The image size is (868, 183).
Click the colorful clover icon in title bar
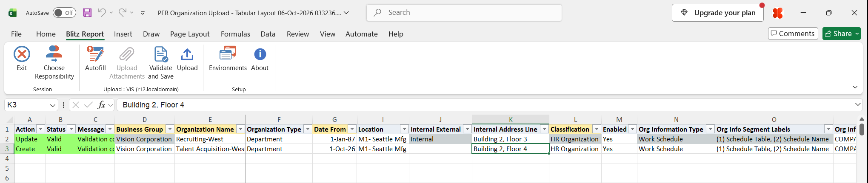778,13
